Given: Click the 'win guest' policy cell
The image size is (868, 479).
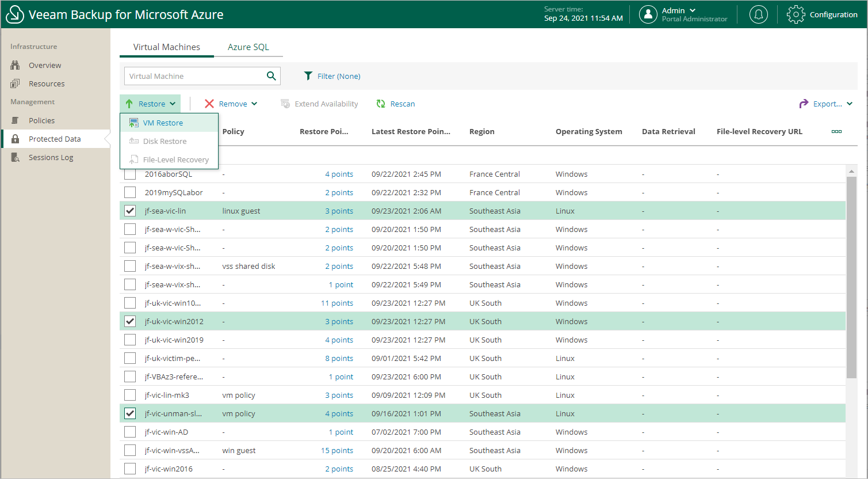Looking at the screenshot, I should (239, 450).
